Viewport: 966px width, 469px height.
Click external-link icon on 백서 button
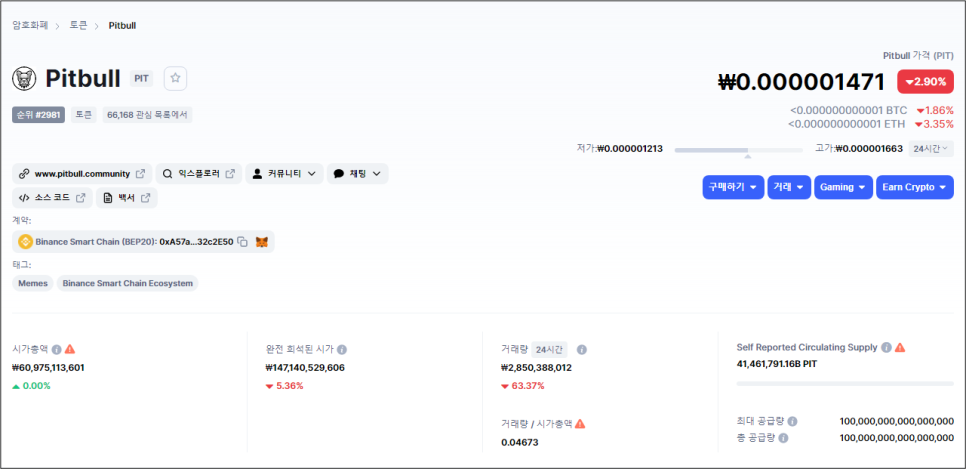click(x=145, y=198)
